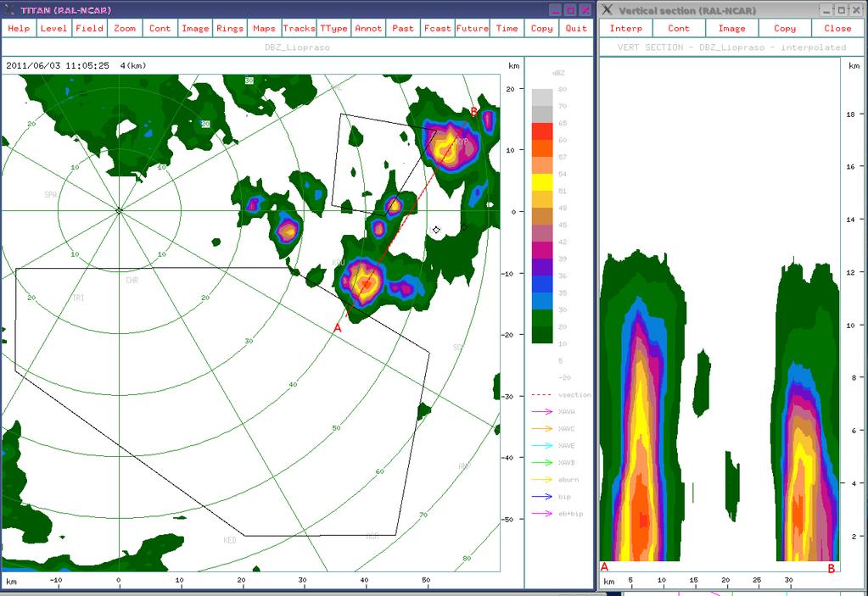Select the TType button

[x=333, y=28]
